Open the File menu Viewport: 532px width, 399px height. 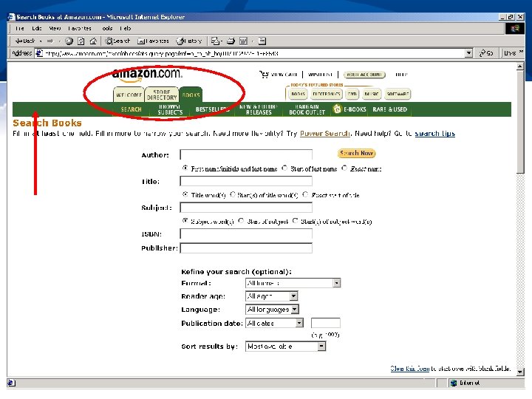[x=19, y=28]
